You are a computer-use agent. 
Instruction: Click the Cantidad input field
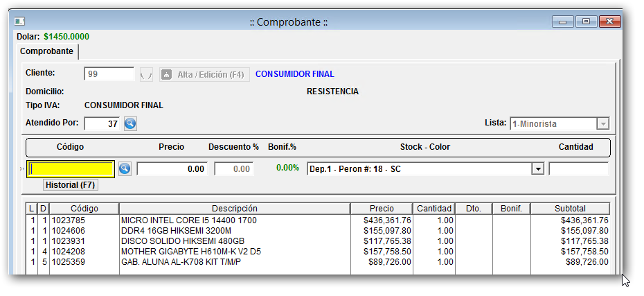[x=578, y=168]
